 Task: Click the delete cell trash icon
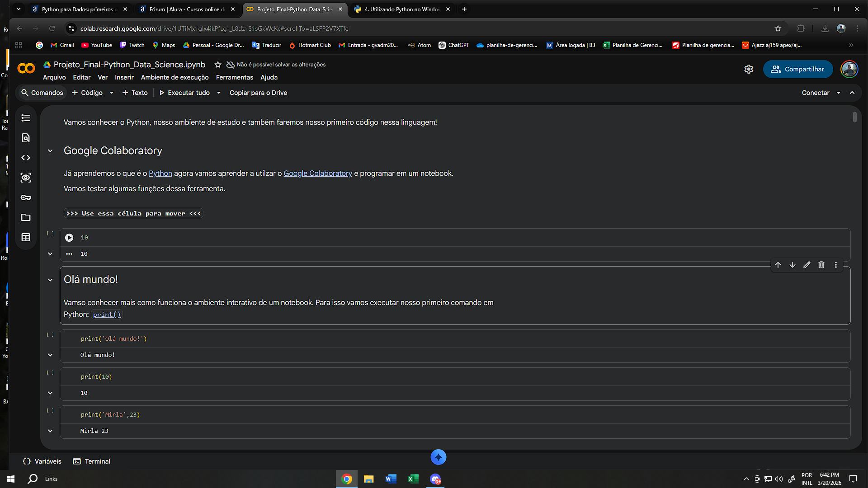point(821,265)
